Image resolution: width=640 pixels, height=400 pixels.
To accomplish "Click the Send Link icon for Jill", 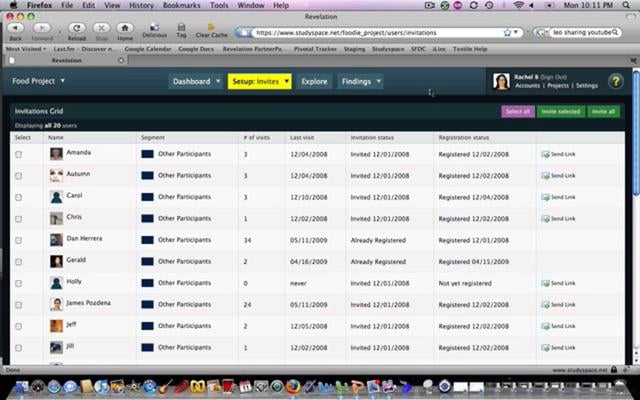I will point(545,347).
